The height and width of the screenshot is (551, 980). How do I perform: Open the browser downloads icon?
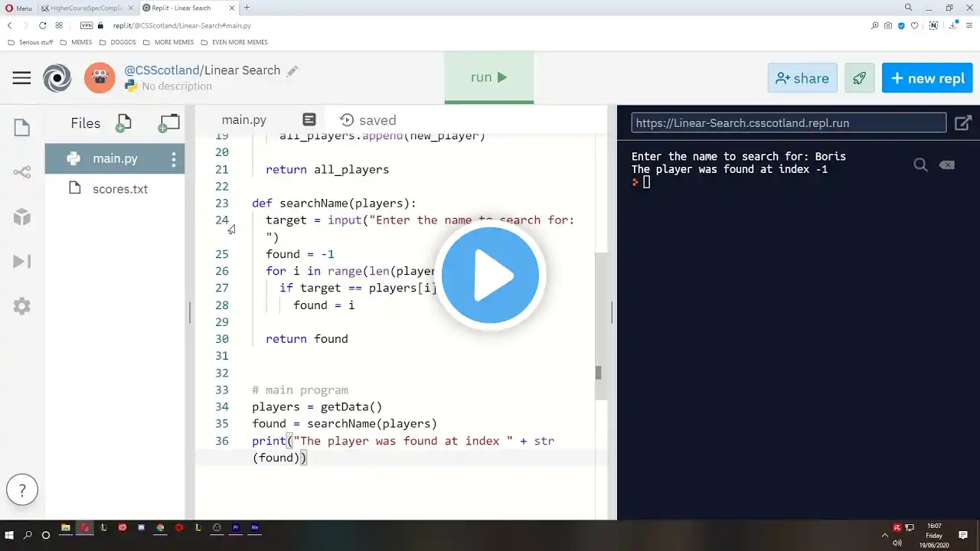pyautogui.click(x=954, y=25)
